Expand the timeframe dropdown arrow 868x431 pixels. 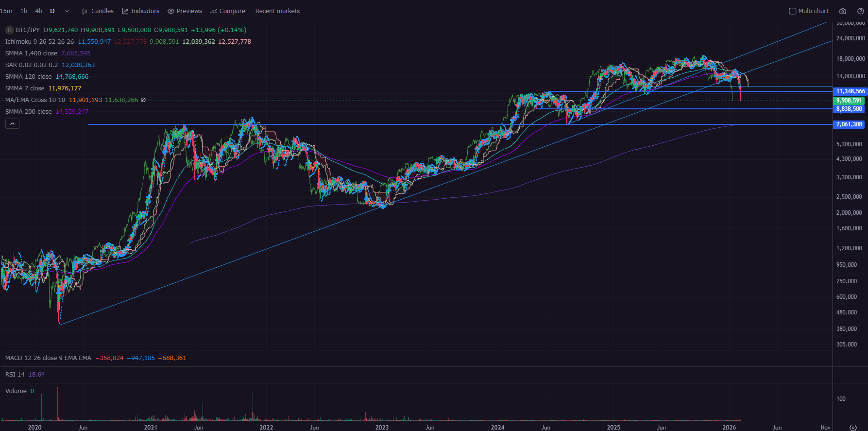coord(67,11)
